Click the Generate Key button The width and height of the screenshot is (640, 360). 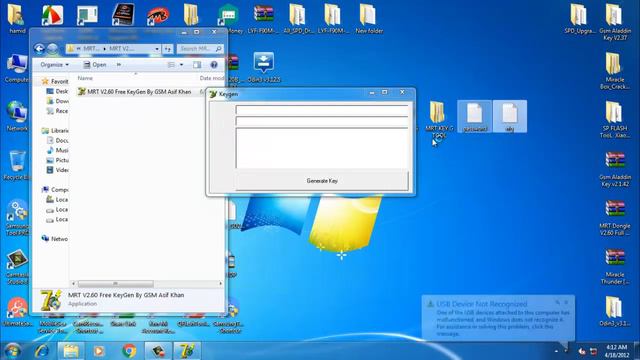click(x=322, y=180)
